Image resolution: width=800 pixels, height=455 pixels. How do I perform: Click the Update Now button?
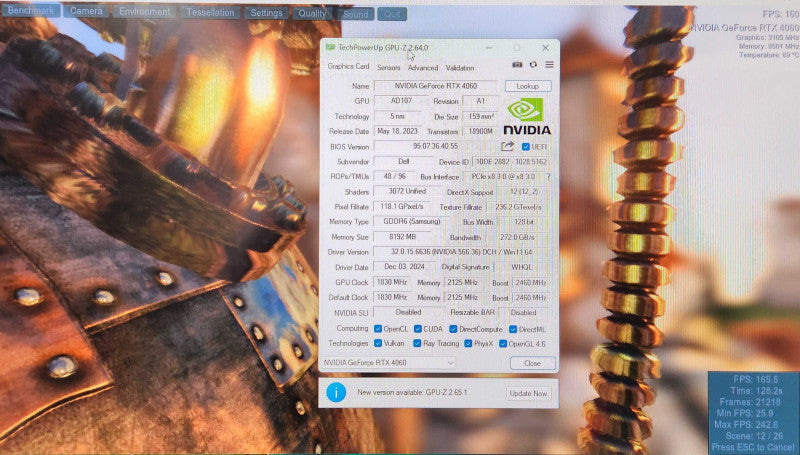528,393
